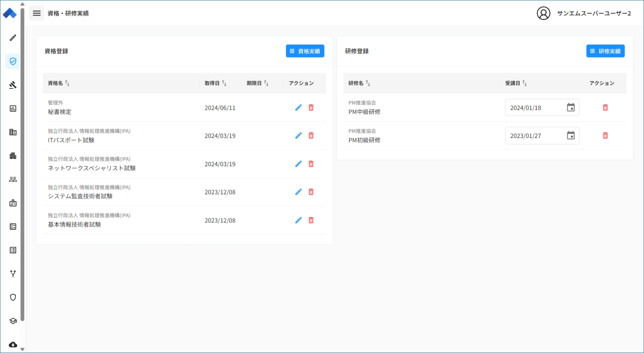Delete the PM中級研修 training row
The image size is (644, 353).
606,108
